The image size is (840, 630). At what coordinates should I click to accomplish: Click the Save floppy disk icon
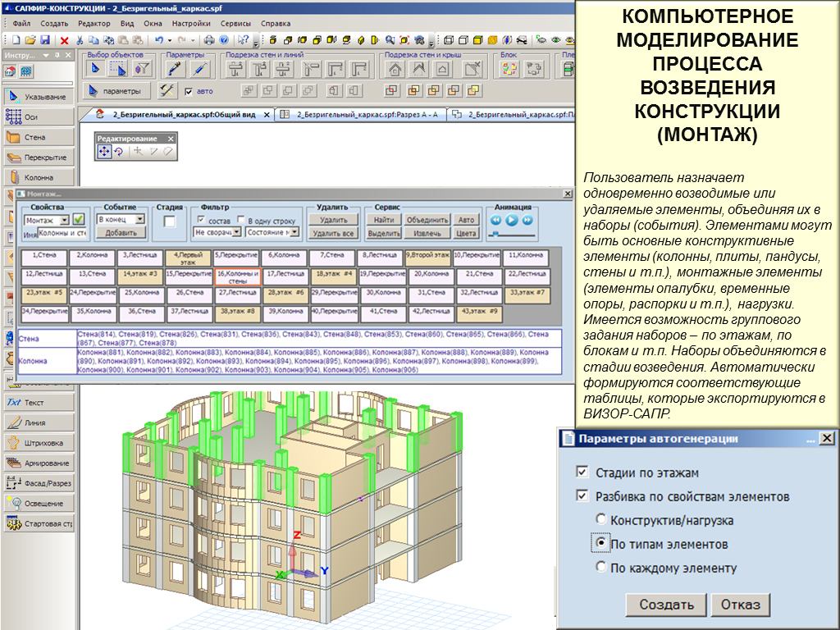click(x=45, y=39)
